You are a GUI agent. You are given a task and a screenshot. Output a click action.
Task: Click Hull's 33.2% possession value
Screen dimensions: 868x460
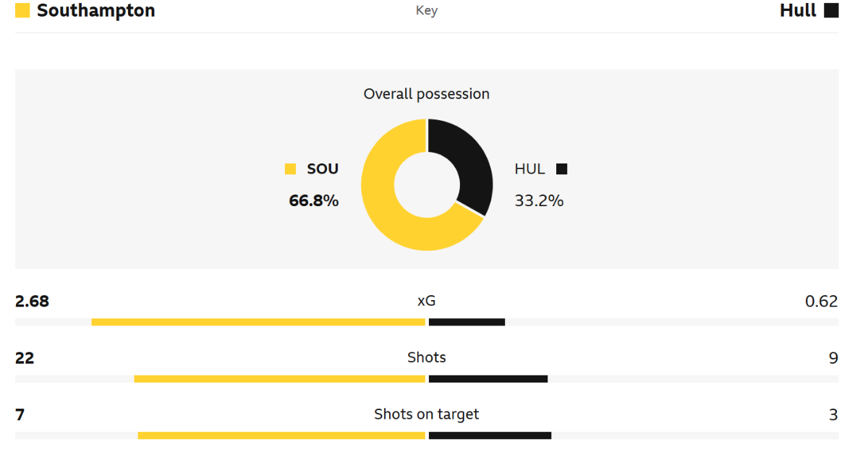(539, 201)
